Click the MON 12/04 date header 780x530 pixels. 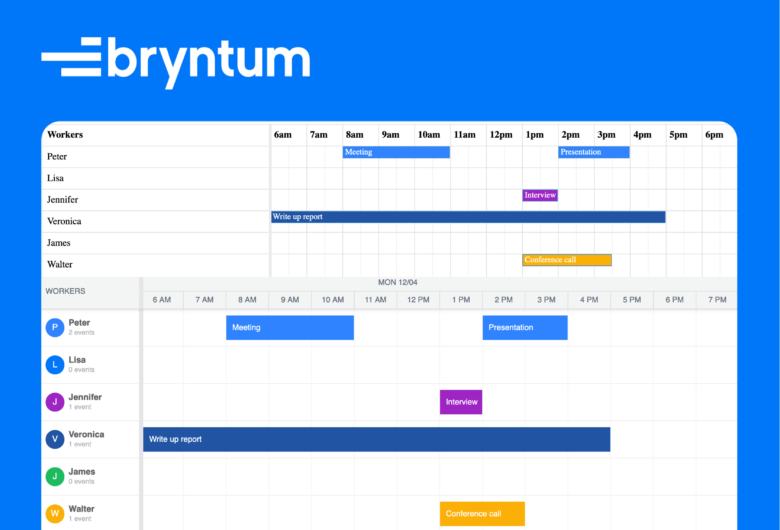pos(398,283)
